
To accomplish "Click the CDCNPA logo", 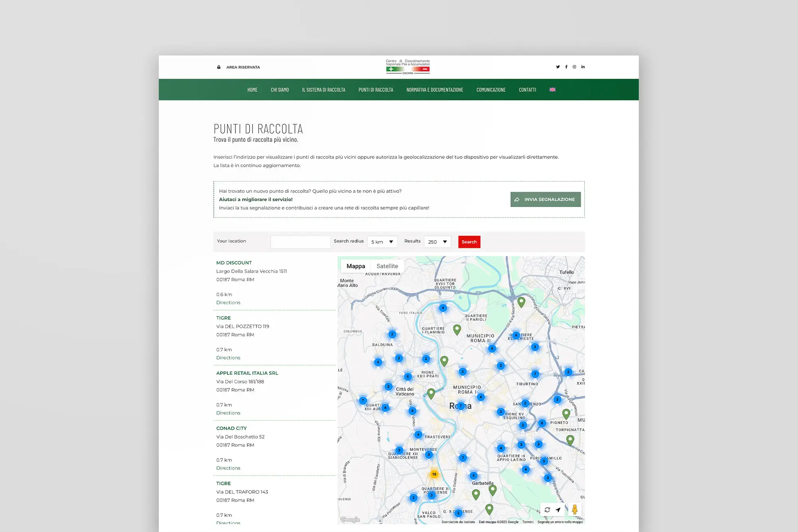I will [x=407, y=67].
